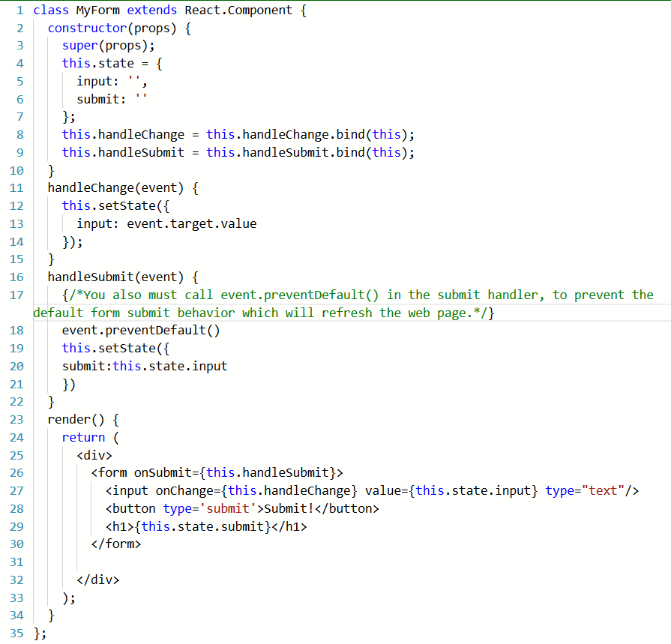The width and height of the screenshot is (671, 644).
Task: Click this.state on line 4
Action: [x=98, y=63]
